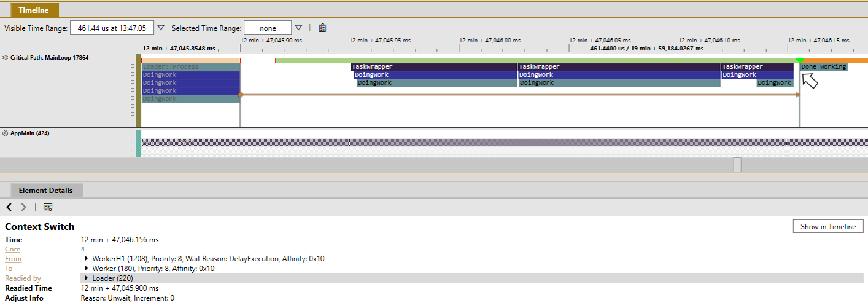The height and width of the screenshot is (308, 868).
Task: Click the orange diamond at the wait arrow start
Action: [240, 95]
